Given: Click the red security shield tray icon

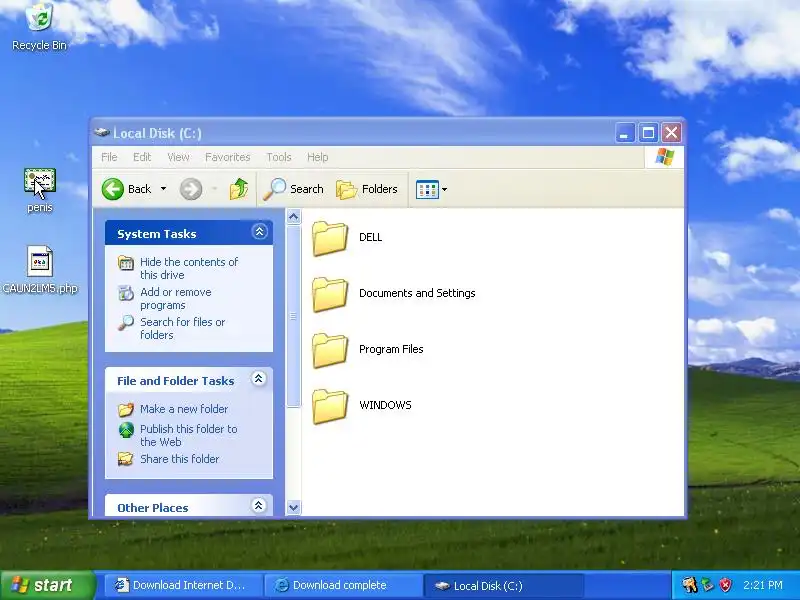Looking at the screenshot, I should 725,585.
